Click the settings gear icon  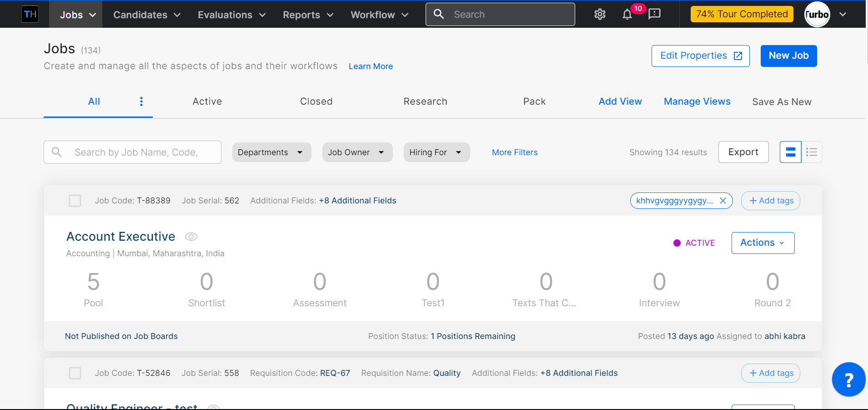(599, 14)
